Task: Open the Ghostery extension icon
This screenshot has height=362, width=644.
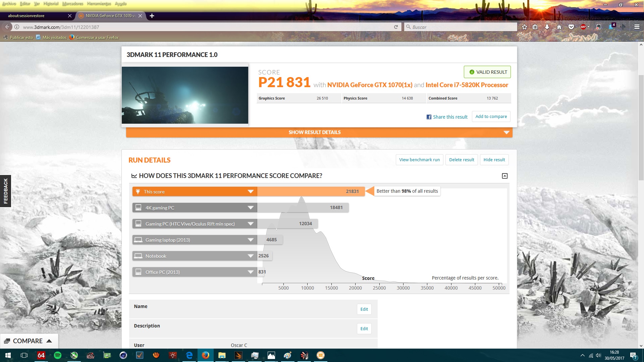Action: (611, 26)
